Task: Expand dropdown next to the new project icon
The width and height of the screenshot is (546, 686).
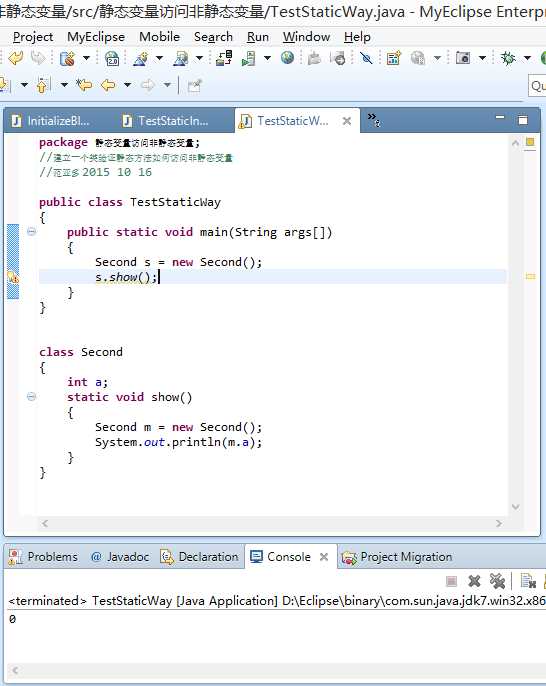Action: (86, 58)
